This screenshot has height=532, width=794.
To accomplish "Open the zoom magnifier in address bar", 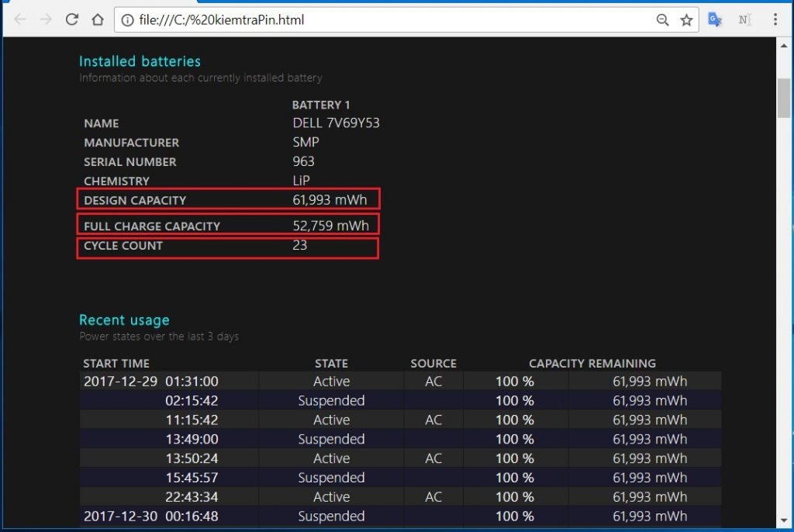I will tap(662, 20).
